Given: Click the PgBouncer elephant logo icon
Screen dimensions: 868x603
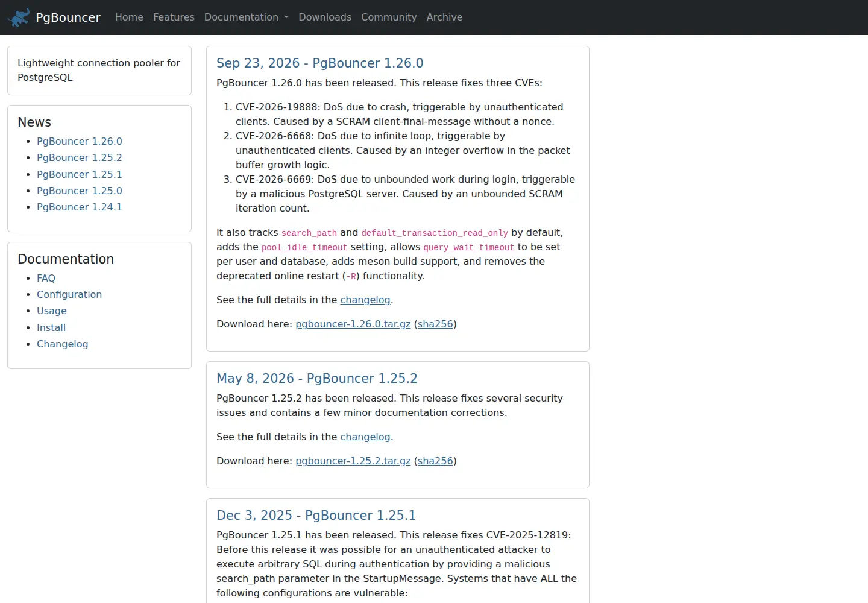Looking at the screenshot, I should click(x=18, y=17).
